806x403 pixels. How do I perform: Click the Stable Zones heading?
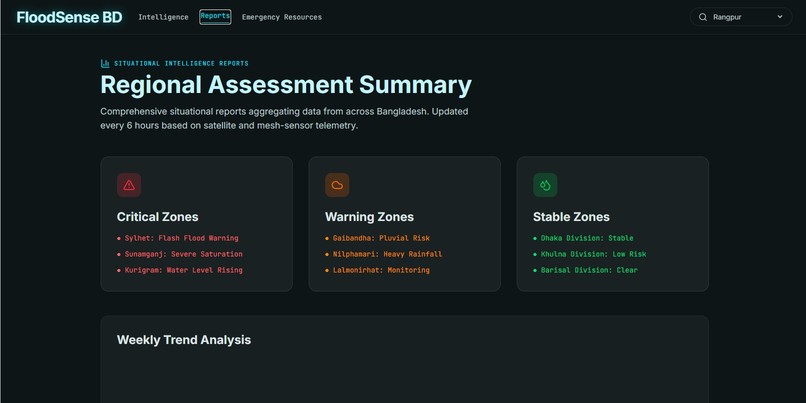[571, 217]
